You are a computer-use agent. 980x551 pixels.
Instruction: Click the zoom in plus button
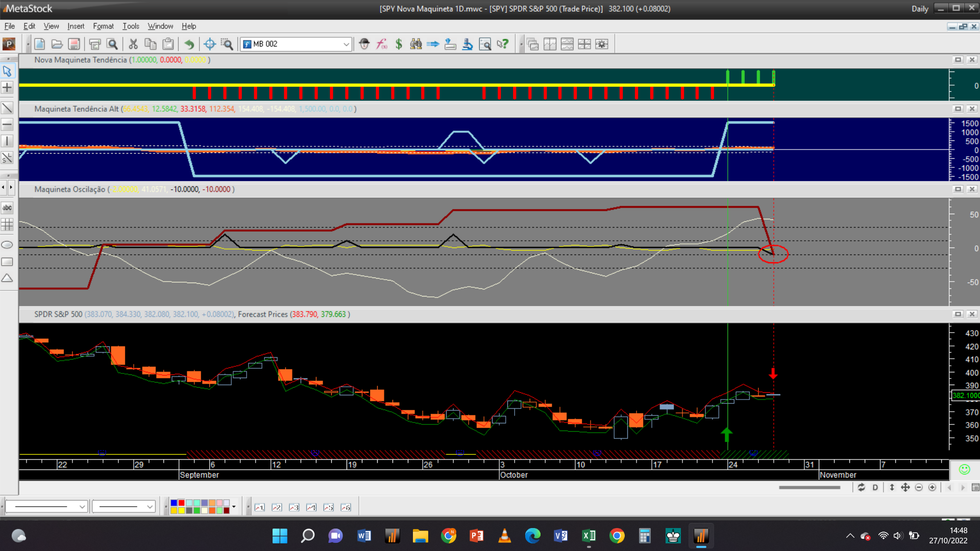coord(932,488)
